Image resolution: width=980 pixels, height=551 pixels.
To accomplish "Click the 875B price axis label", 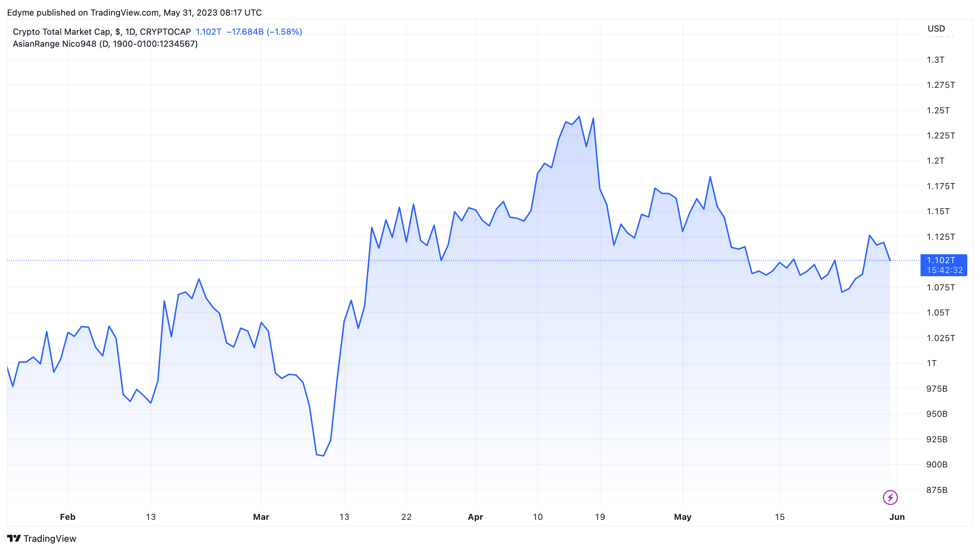I will coord(937,490).
